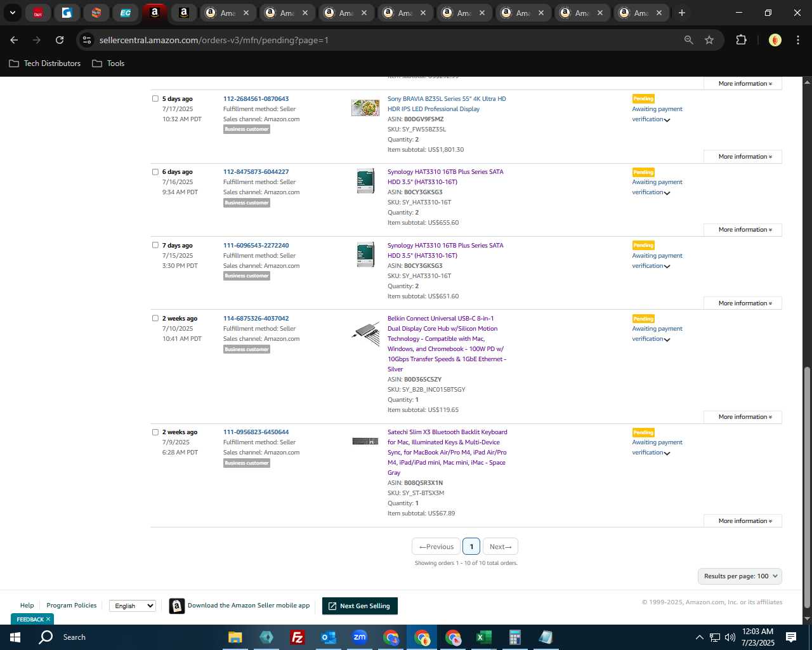Open the Help footer link

27,606
